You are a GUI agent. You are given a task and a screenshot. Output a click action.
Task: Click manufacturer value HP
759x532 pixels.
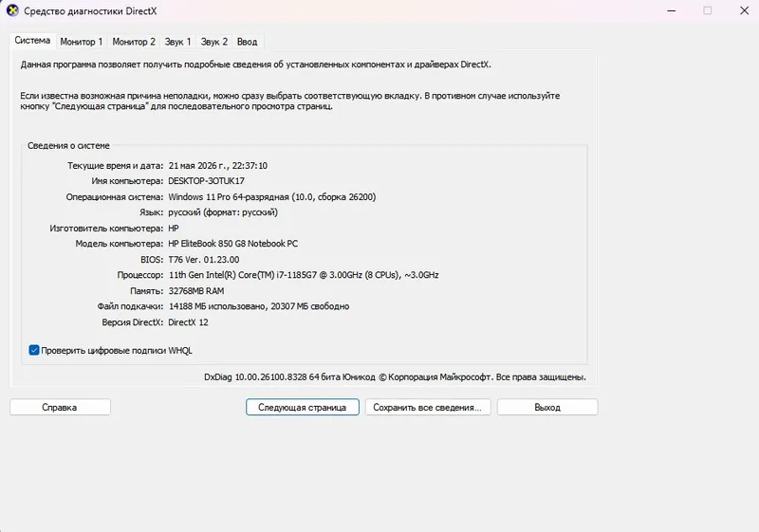pyautogui.click(x=174, y=229)
